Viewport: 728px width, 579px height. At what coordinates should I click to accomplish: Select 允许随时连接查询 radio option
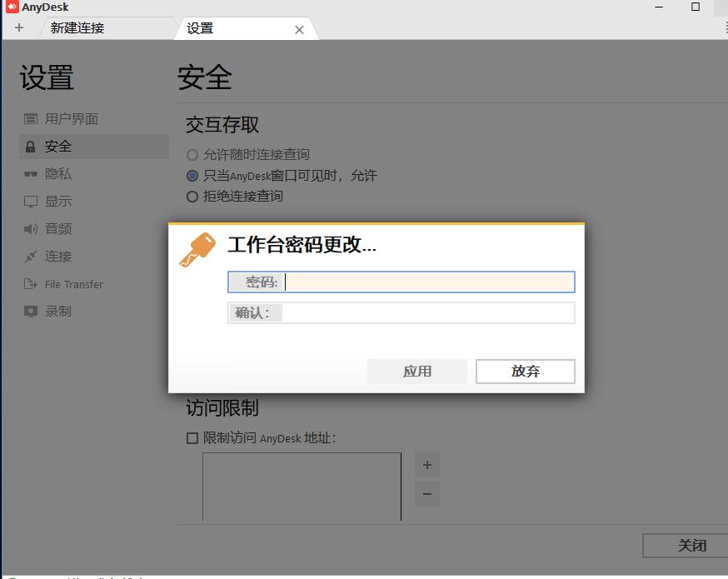pos(192,155)
